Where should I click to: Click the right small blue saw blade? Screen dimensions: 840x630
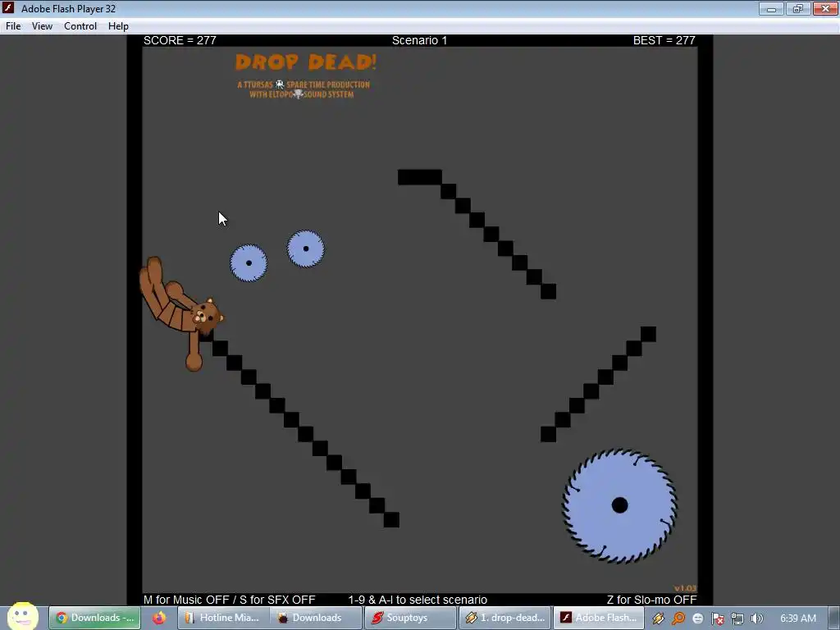coord(305,249)
